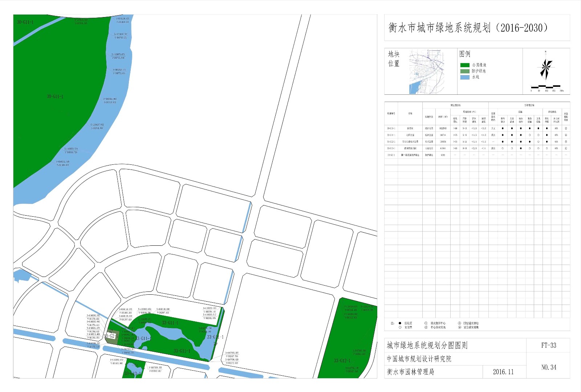Click the hollow circle in the note legend
Screen dimensions: 581x392
pos(400,327)
